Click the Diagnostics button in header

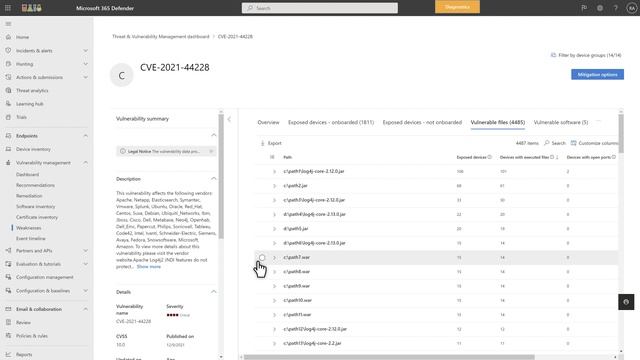(x=457, y=7)
